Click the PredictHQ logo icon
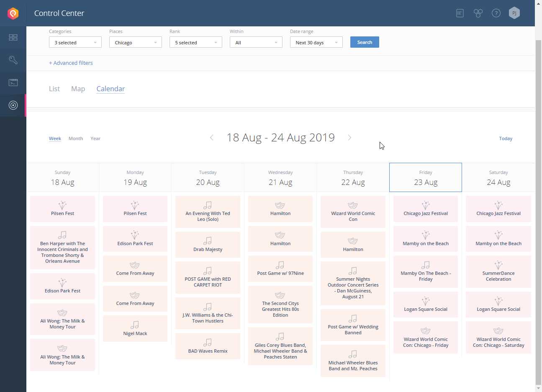Image resolution: width=542 pixels, height=392 pixels. [x=13, y=13]
